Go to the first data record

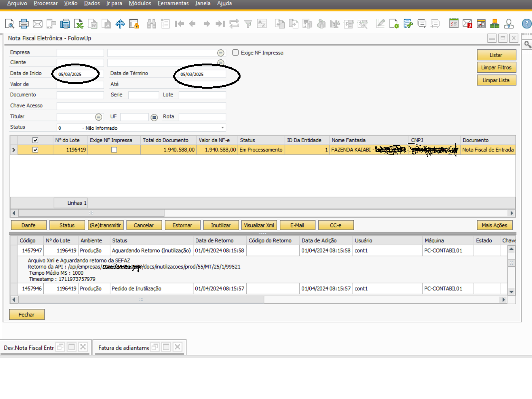coord(179,24)
